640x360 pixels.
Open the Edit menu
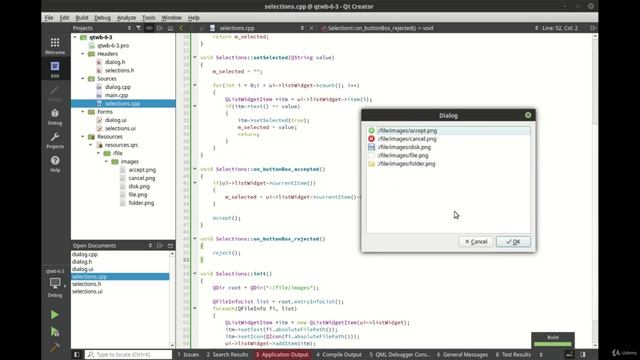pos(64,18)
